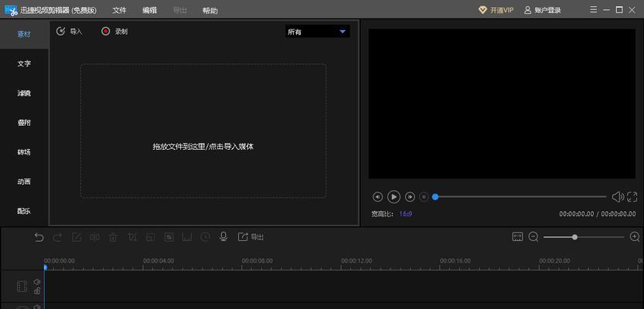This screenshot has width=644, height=309.
Task: Enter fullscreen preview mode
Action: 632,197
